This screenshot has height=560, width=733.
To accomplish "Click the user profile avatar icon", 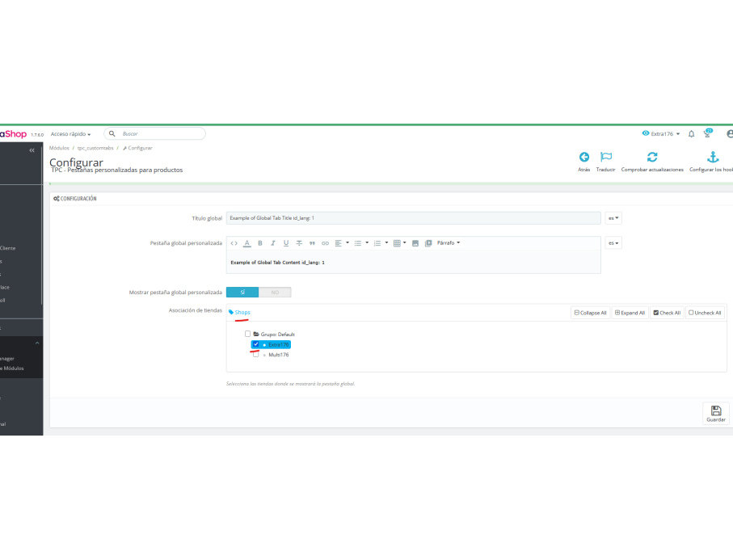I will 730,134.
